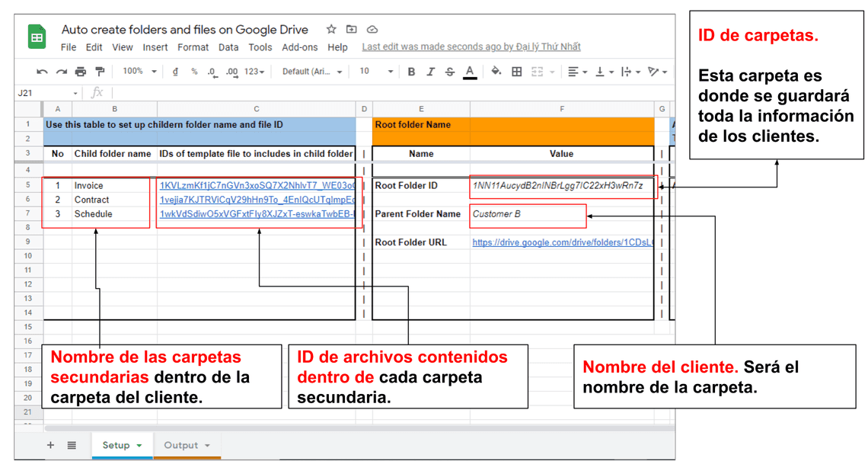The image size is (868, 474).
Task: Open the All Sheets list icon
Action: click(x=72, y=445)
